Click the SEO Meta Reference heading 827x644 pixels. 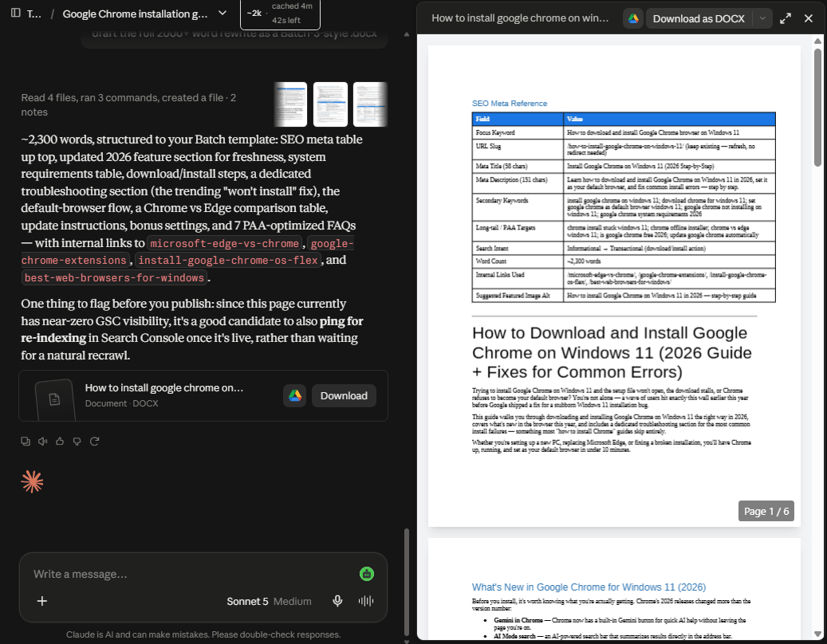(509, 104)
